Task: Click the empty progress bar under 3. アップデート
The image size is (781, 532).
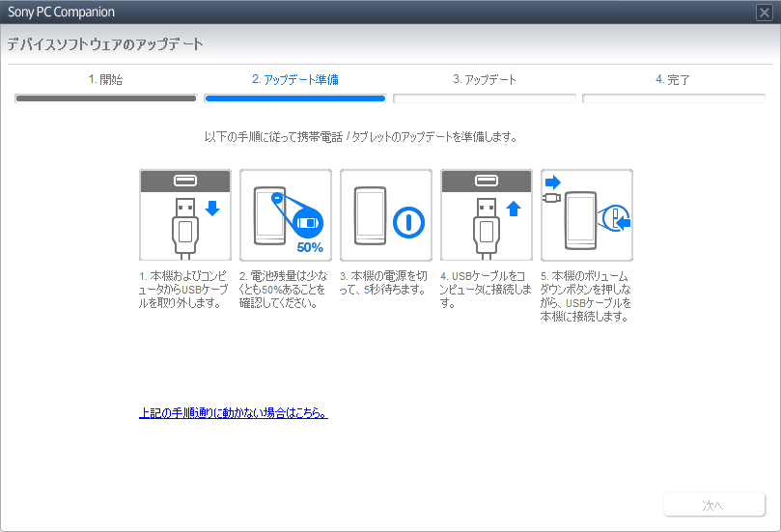Action: click(x=484, y=98)
